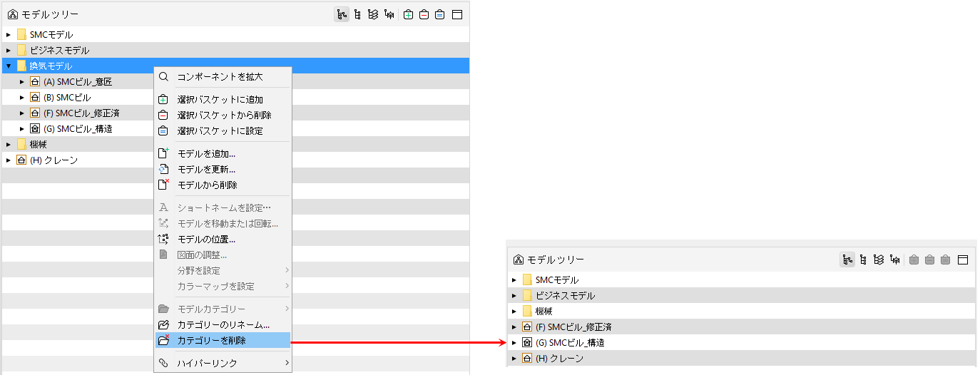Select 機械 text in left tree
Image resolution: width=980 pixels, height=375 pixels.
pyautogui.click(x=38, y=144)
